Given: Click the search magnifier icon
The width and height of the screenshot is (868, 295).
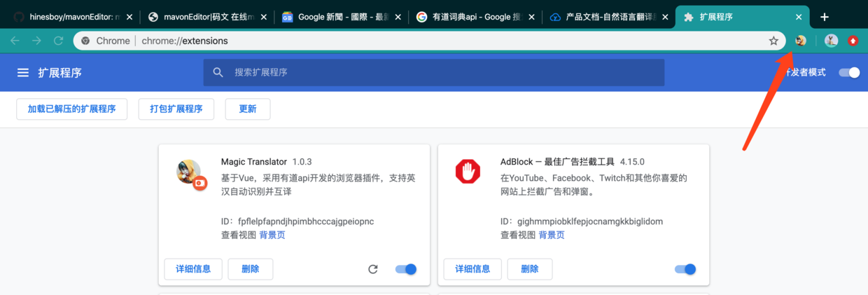Looking at the screenshot, I should [x=218, y=72].
